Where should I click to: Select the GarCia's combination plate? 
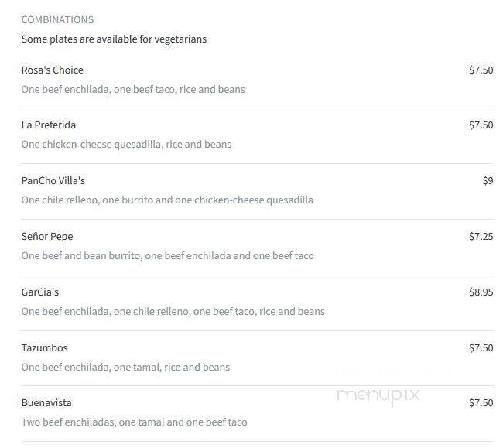tap(40, 292)
